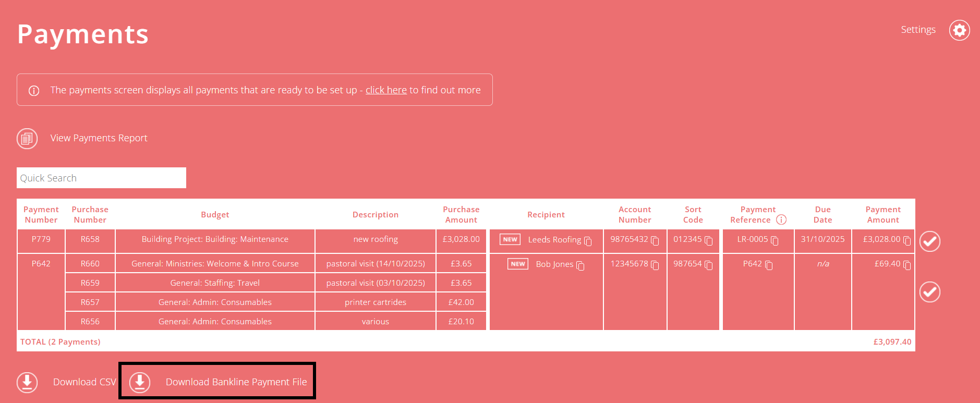Click Download Bankline Payment File label
The width and height of the screenshot is (980, 403).
236,382
